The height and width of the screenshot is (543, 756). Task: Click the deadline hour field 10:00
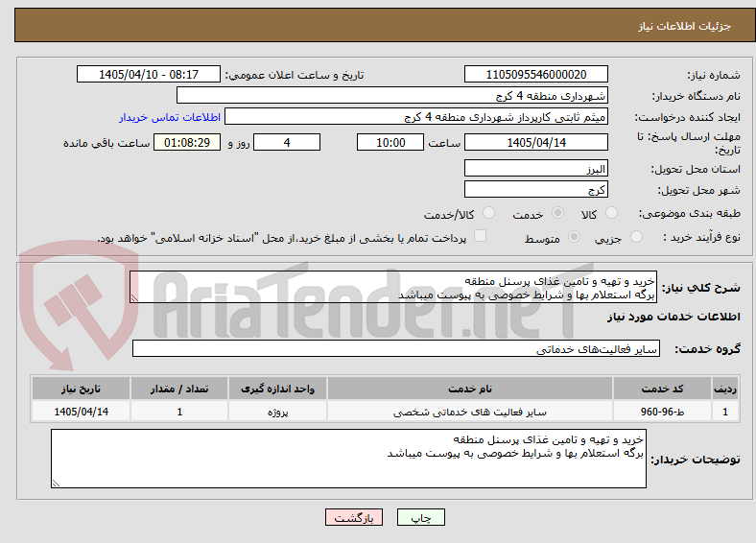(390, 142)
